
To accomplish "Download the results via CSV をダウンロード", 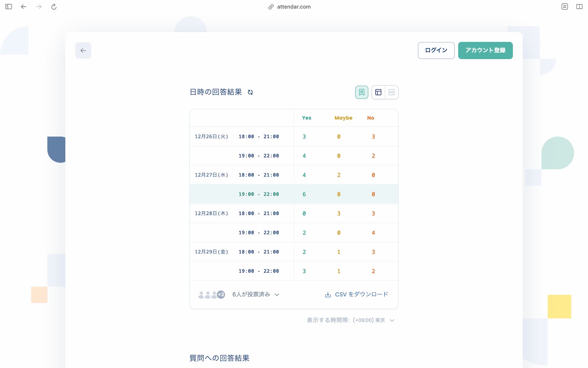I will click(356, 294).
